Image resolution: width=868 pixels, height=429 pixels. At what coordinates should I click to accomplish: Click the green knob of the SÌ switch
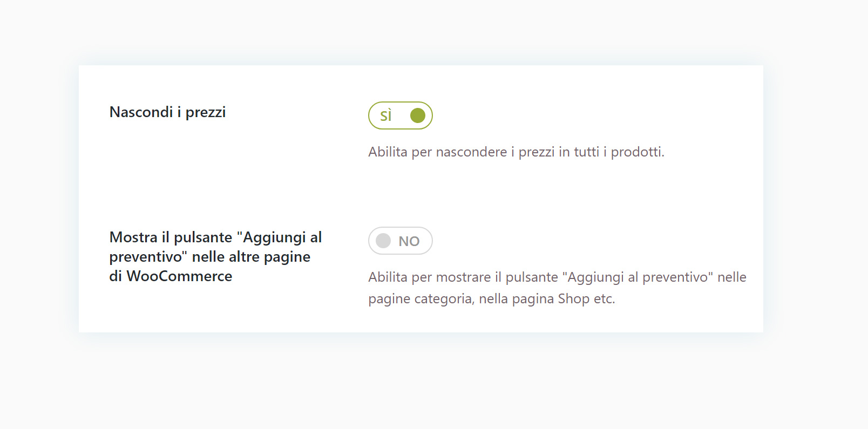[x=418, y=115]
